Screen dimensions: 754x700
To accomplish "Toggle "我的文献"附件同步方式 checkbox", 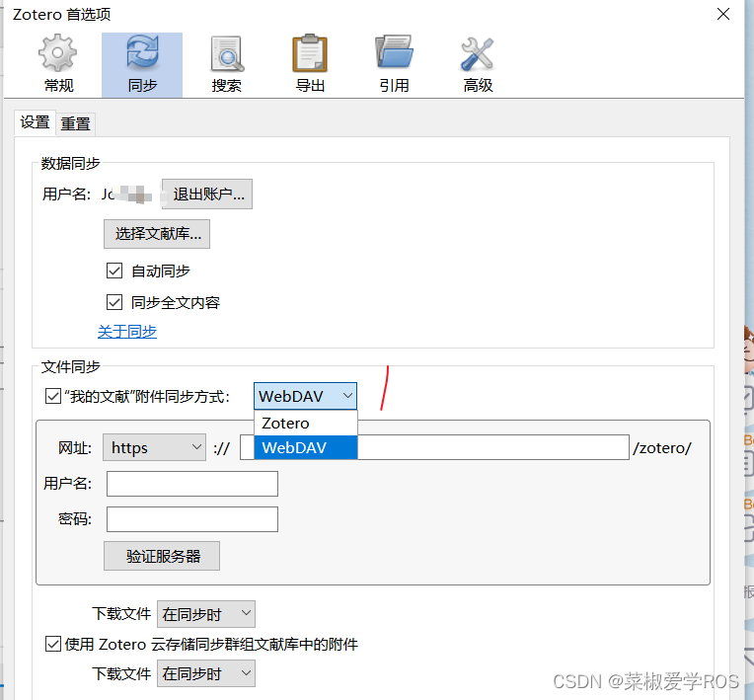I will tap(53, 397).
